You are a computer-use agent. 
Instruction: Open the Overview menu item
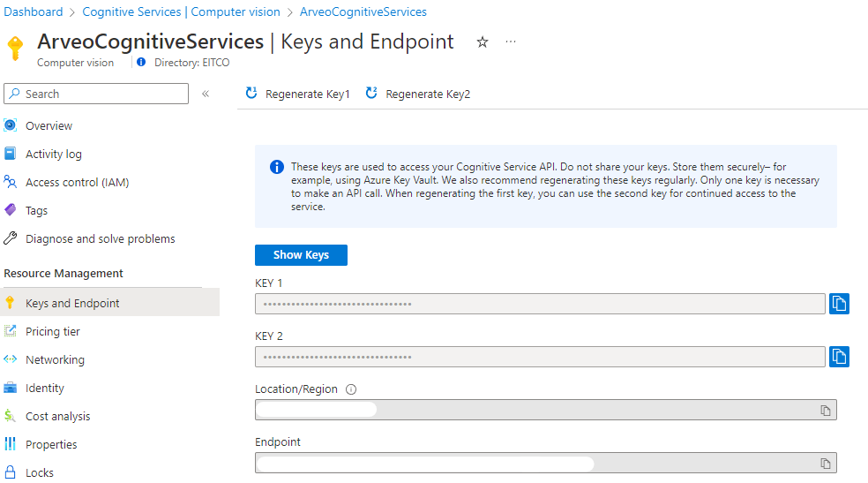pyautogui.click(x=49, y=125)
